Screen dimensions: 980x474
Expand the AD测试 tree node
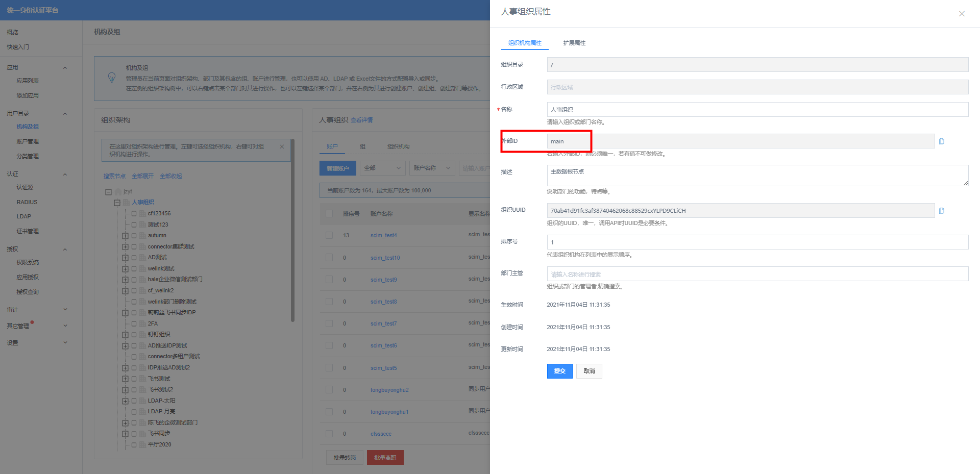click(125, 258)
